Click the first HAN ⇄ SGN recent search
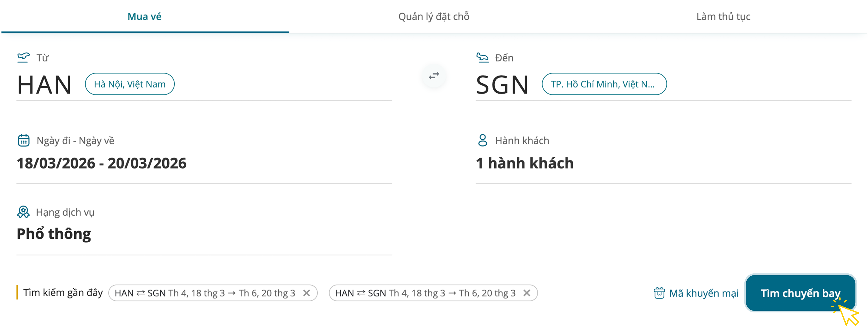The width and height of the screenshot is (868, 326). pyautogui.click(x=205, y=293)
